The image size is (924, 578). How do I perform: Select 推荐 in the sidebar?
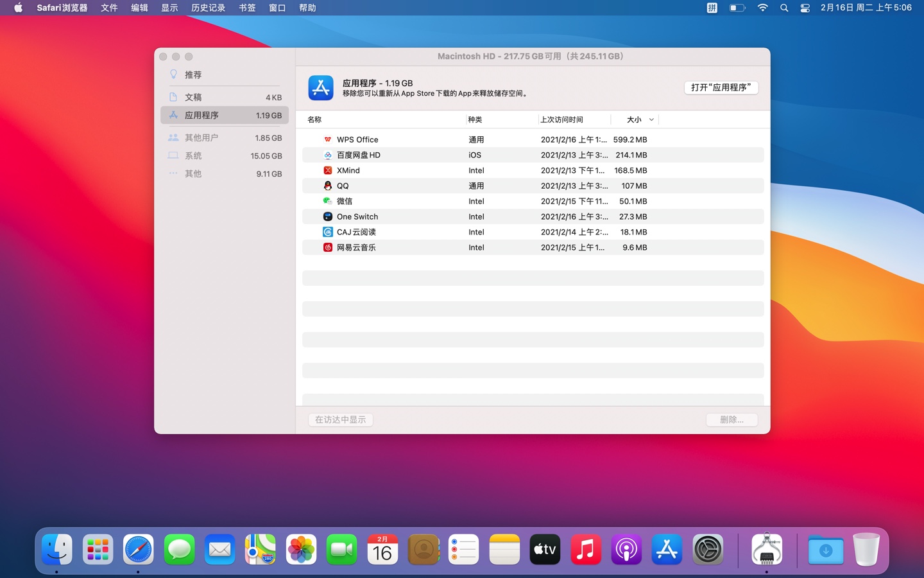tap(193, 74)
